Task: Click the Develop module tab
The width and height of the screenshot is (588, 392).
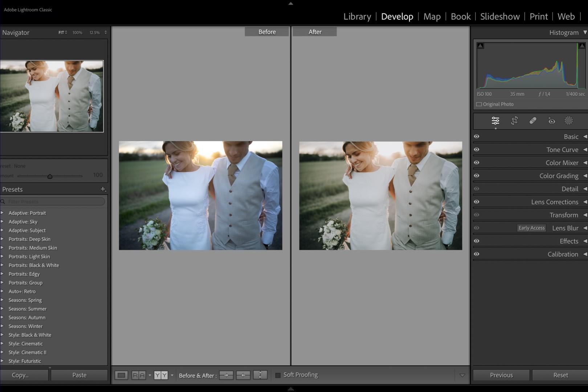Action: [x=397, y=16]
